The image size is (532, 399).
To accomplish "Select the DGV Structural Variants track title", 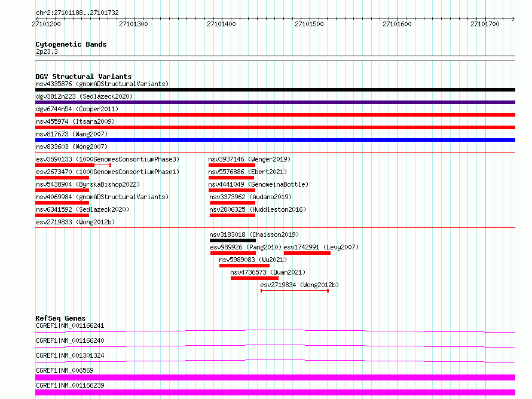I will point(84,77).
